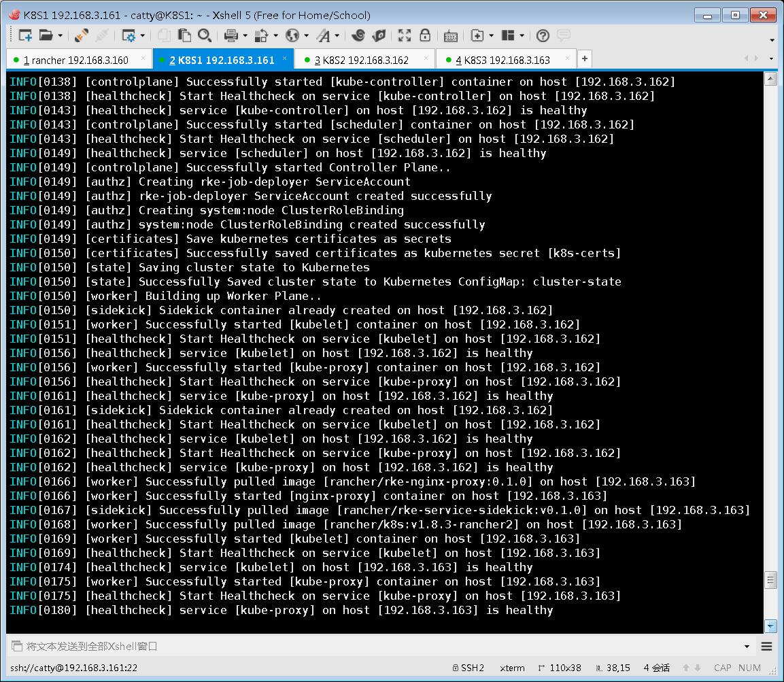Click the 4 会话 status bar item
The image size is (784, 682).
(656, 668)
